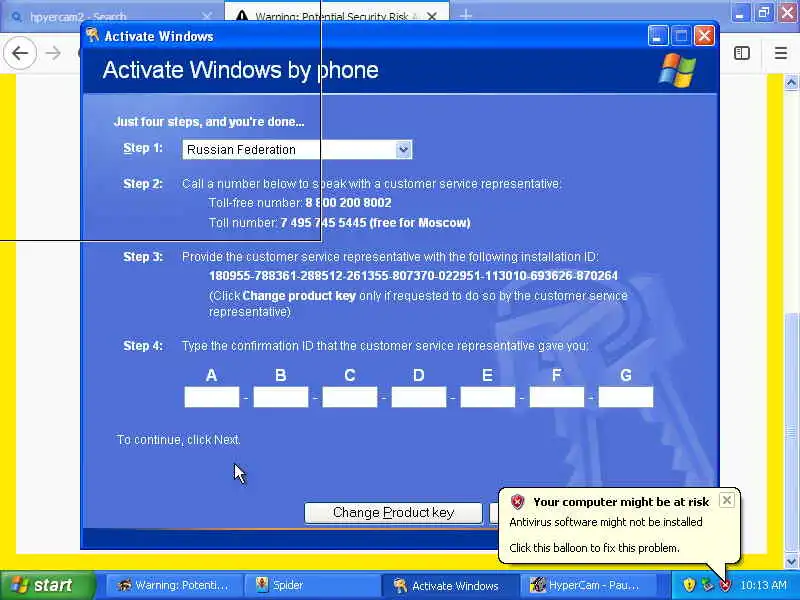Focus confirmation ID field A

click(212, 397)
